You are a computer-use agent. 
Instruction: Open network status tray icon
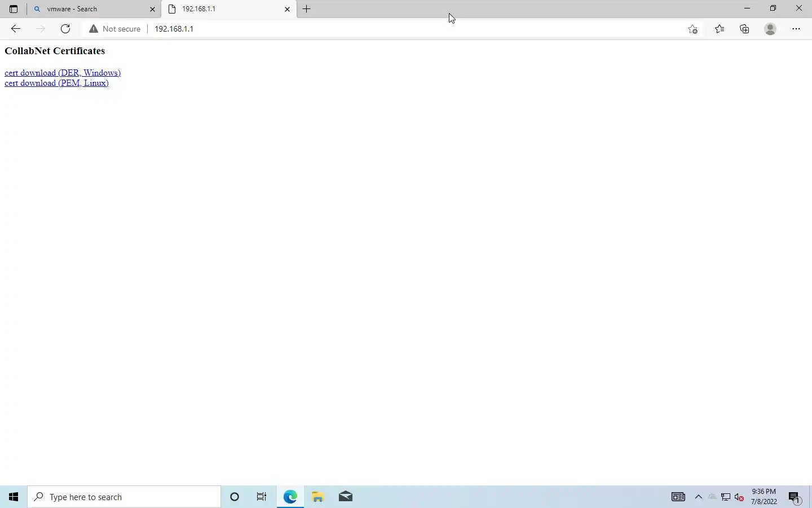point(726,497)
